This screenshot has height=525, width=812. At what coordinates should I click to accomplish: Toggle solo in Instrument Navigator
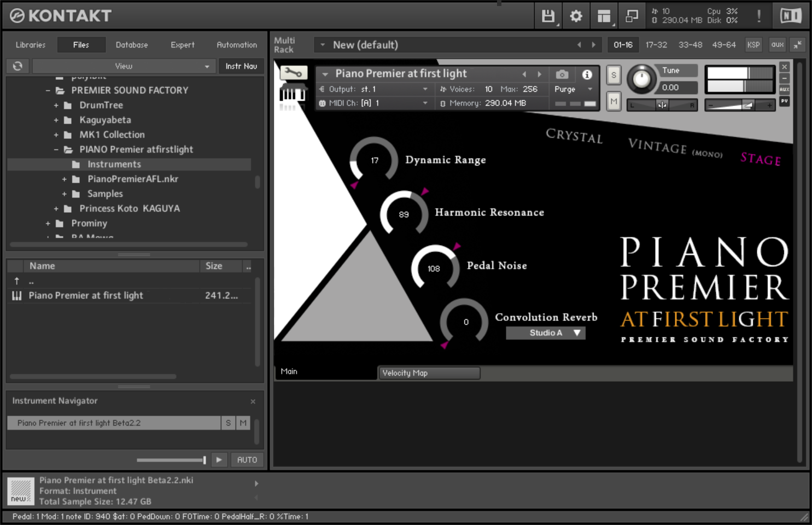coord(229,423)
